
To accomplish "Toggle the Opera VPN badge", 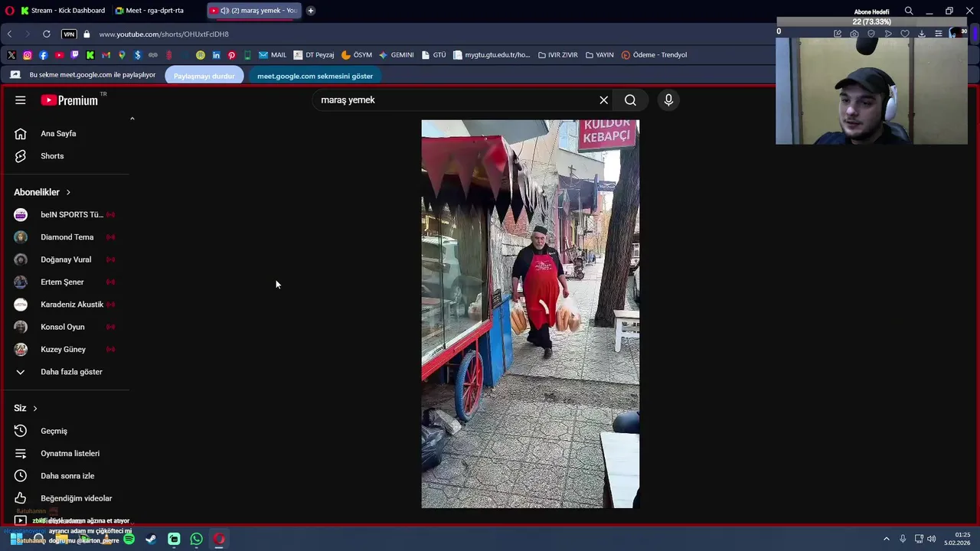I will (69, 34).
